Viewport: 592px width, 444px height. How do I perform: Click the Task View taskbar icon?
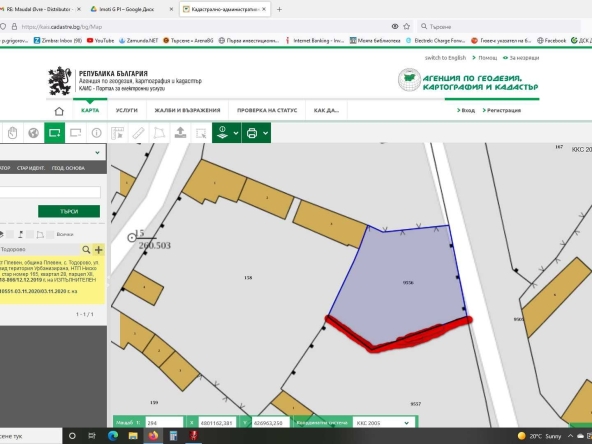click(92, 436)
